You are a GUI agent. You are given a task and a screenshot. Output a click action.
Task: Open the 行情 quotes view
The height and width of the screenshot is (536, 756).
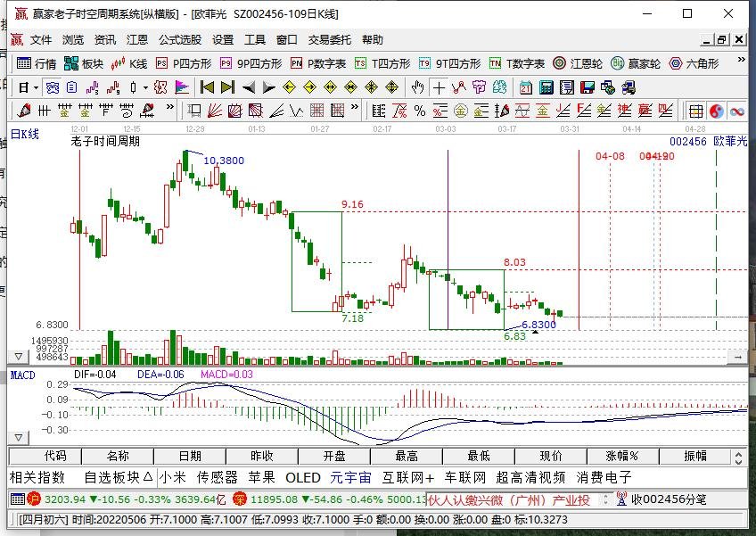click(x=37, y=63)
